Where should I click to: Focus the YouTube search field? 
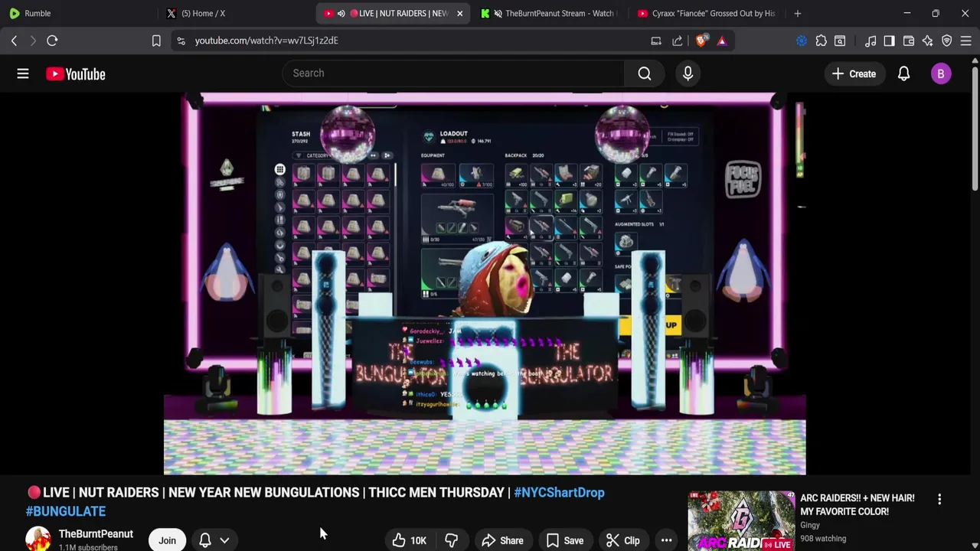tap(453, 73)
